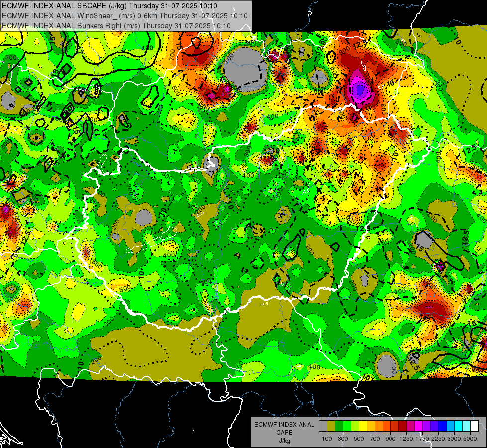Pick the dark maroon-red legend swatch
Image resolution: width=487 pixels, height=448 pixels.
402,426
